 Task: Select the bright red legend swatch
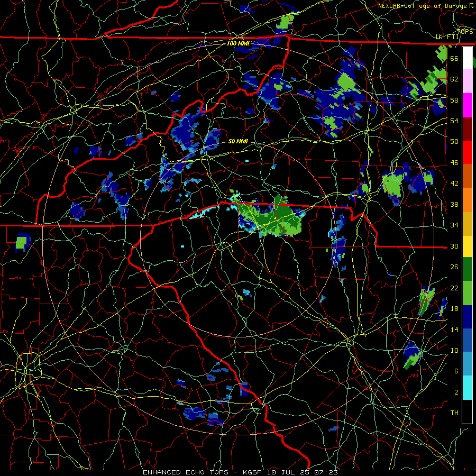click(467, 152)
